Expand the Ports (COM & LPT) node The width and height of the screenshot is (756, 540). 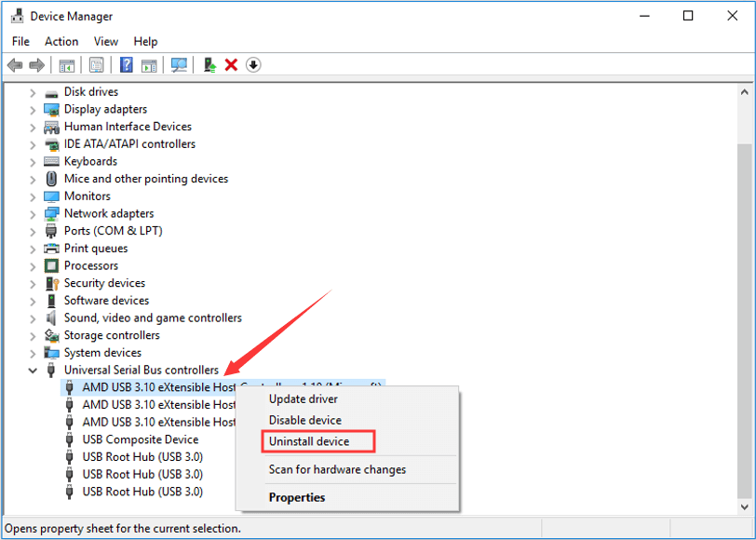point(33,232)
